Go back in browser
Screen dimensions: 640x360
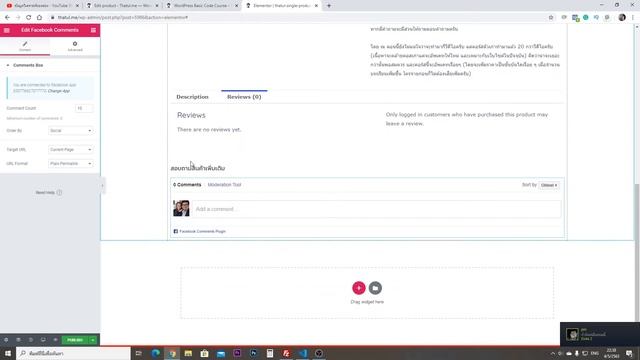[x=7, y=18]
